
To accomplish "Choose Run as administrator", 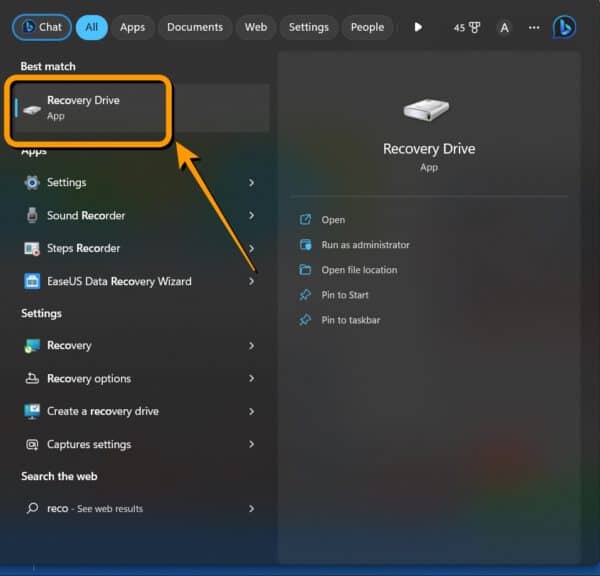I will (365, 245).
